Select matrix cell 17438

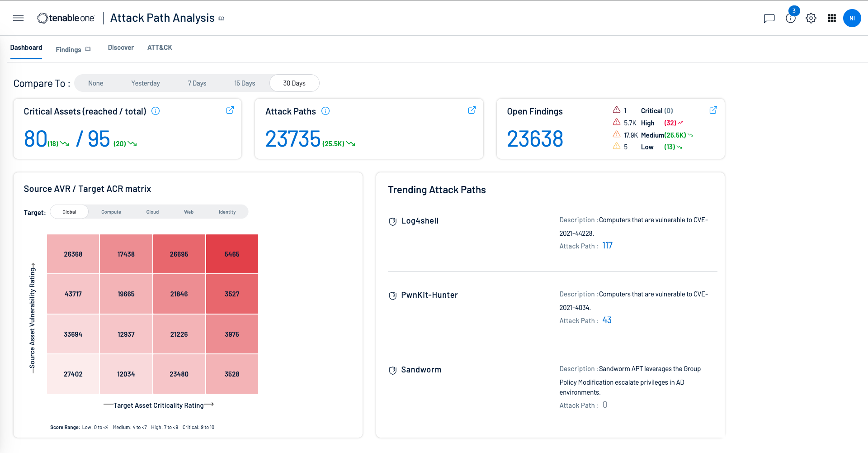tap(126, 254)
